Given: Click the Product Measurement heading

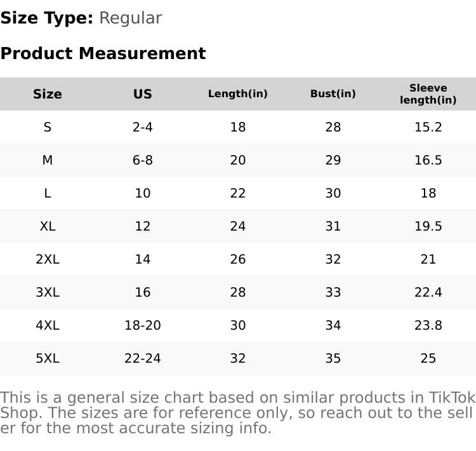Looking at the screenshot, I should point(103,53).
